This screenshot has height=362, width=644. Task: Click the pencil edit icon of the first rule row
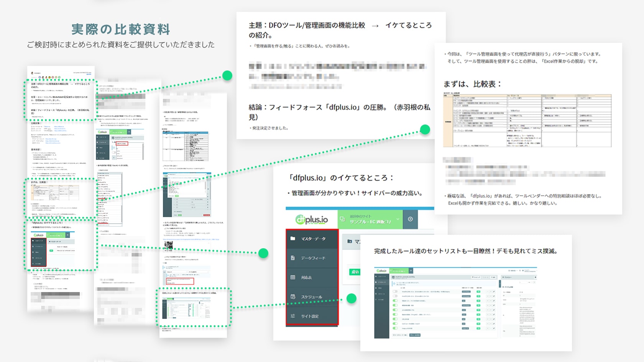click(494, 292)
